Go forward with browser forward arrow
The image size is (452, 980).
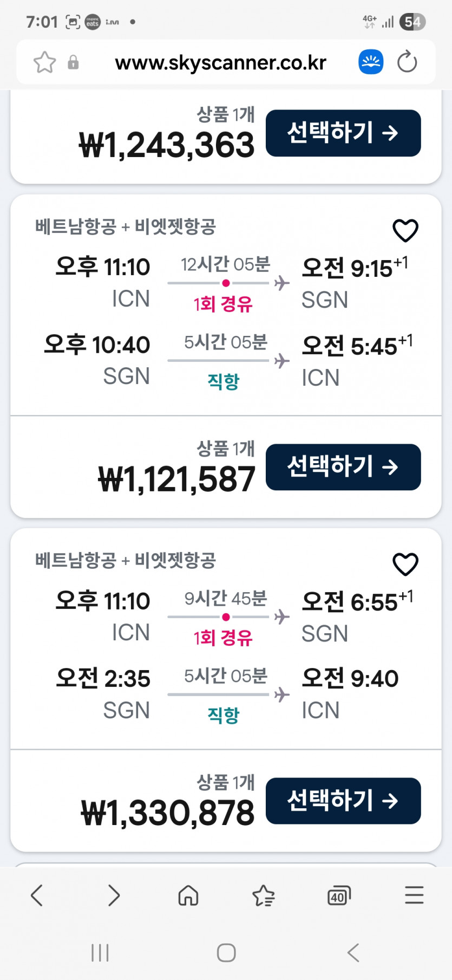tap(113, 895)
